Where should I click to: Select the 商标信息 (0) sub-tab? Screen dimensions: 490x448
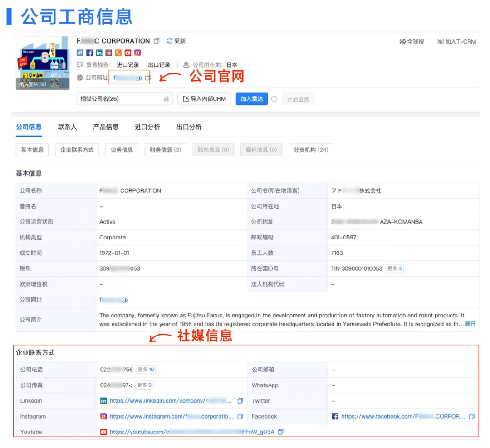(261, 150)
